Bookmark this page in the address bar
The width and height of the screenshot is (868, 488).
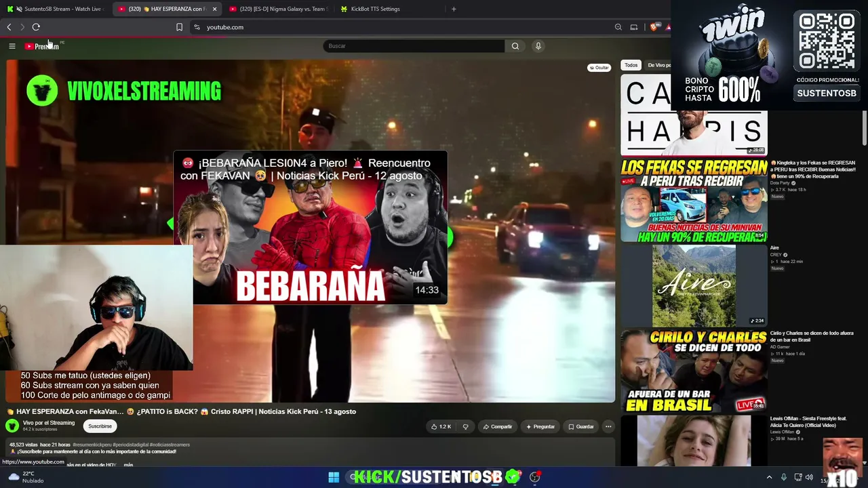179,27
